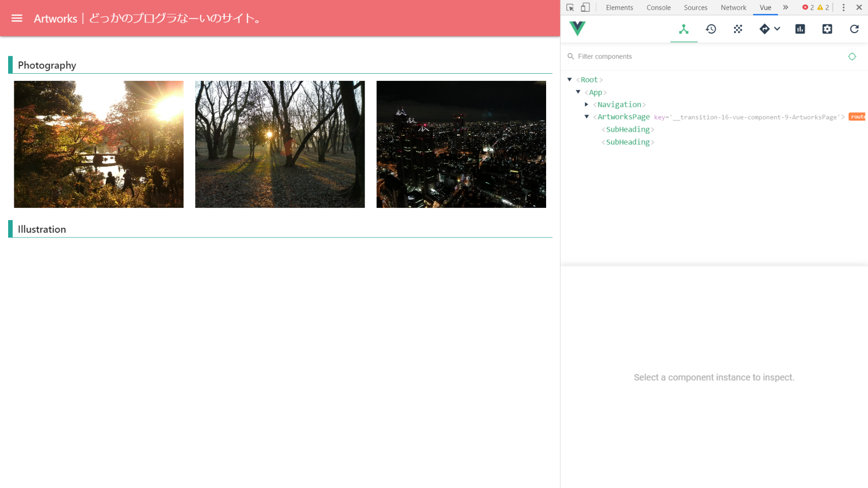868x488 pixels.
Task: Switch to the Console tab
Action: [x=658, y=8]
